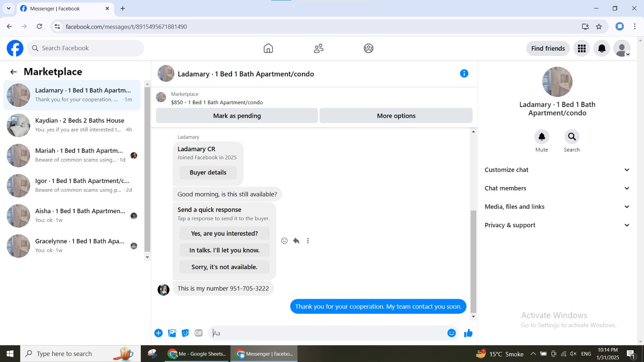This screenshot has height=362, width=644.
Task: Expand the Customize chat section
Action: tap(557, 170)
